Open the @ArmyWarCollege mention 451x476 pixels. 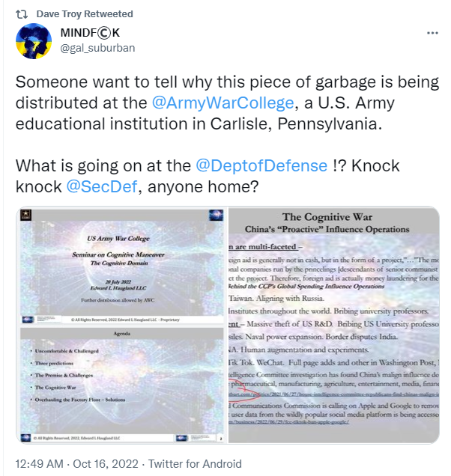223,103
